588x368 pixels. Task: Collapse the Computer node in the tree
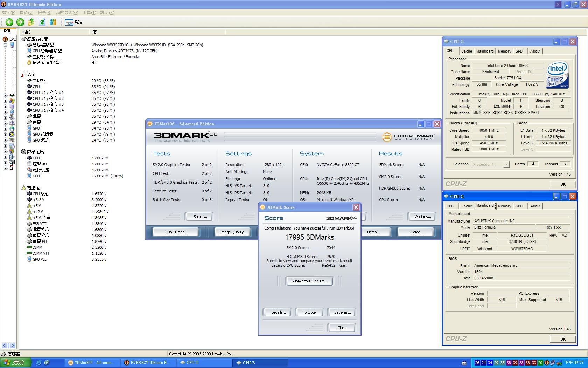pyautogui.click(x=5, y=45)
